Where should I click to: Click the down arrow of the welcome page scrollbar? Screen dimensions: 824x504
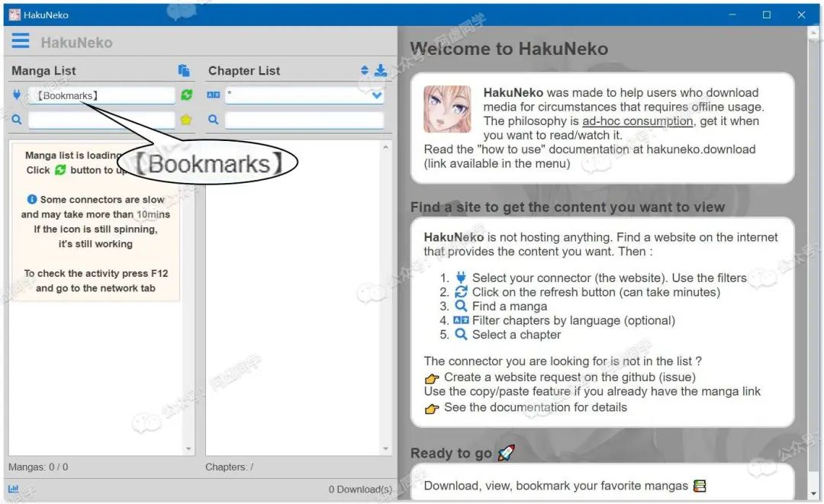click(813, 493)
